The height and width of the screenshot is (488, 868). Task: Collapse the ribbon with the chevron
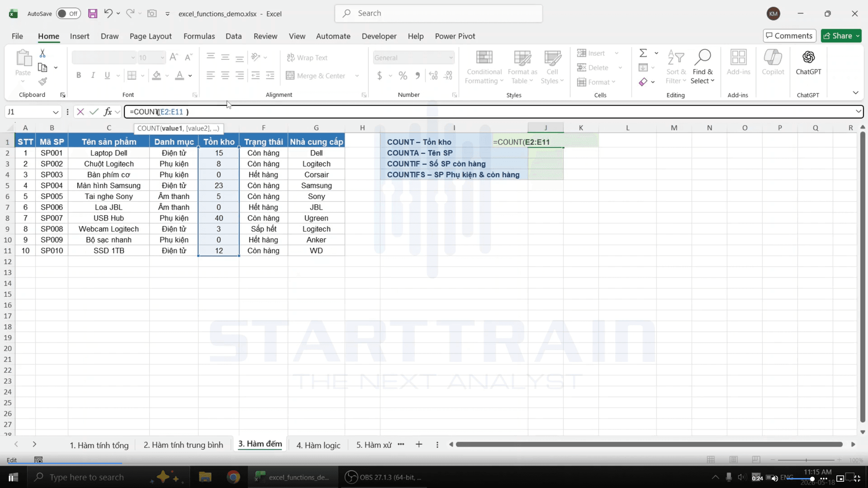pyautogui.click(x=855, y=93)
